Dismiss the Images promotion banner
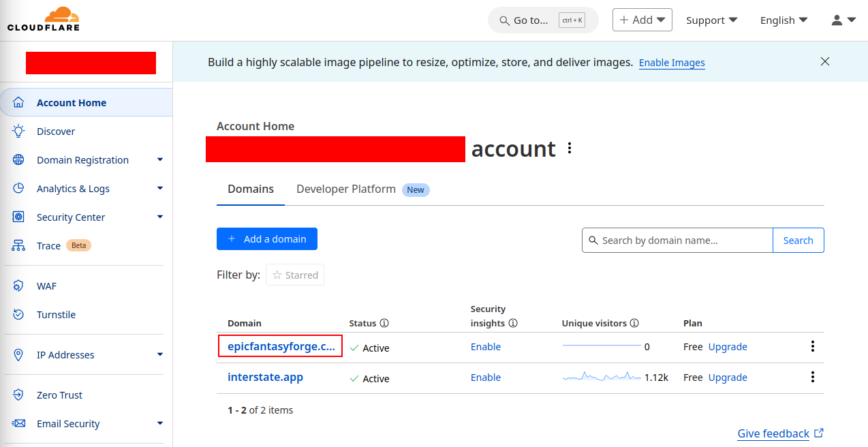Viewport: 868px width, 447px height. (825, 61)
